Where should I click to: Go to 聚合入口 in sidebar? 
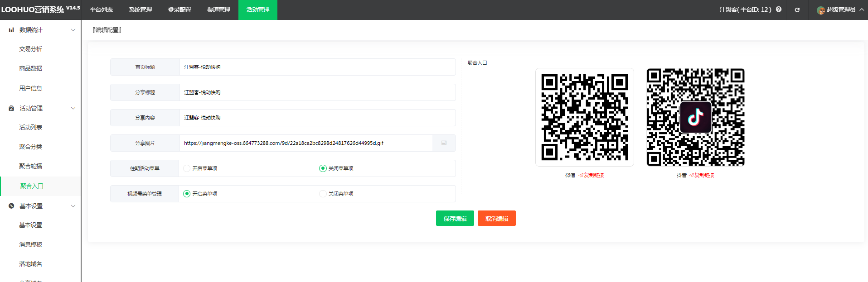pyautogui.click(x=32, y=186)
